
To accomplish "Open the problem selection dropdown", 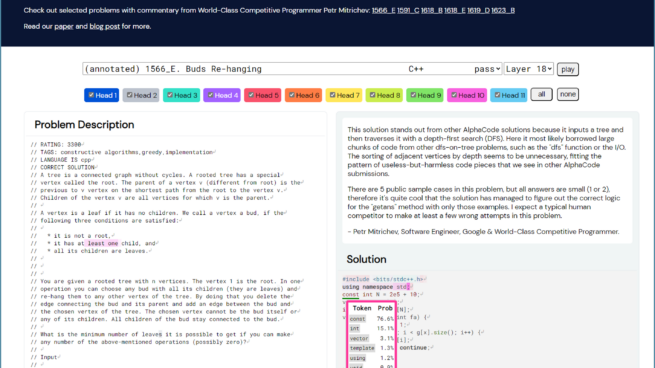I will tap(292, 69).
